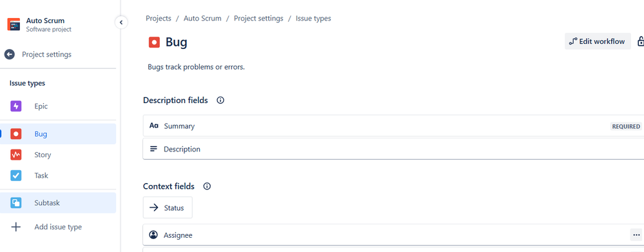Click the plus icon to add issue type
Image resolution: width=644 pixels, height=252 pixels.
16,227
